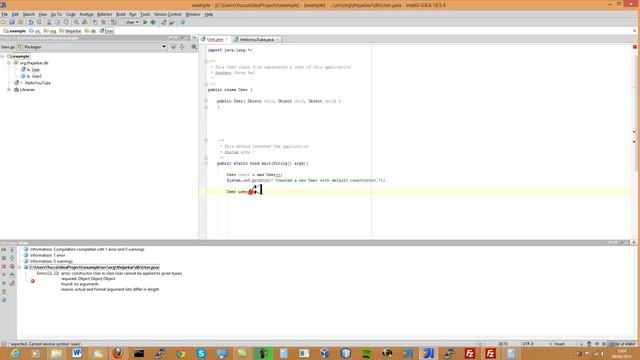Click the src breadcrumb in navigation bar
This screenshot has width=640, height=360.
click(35, 31)
